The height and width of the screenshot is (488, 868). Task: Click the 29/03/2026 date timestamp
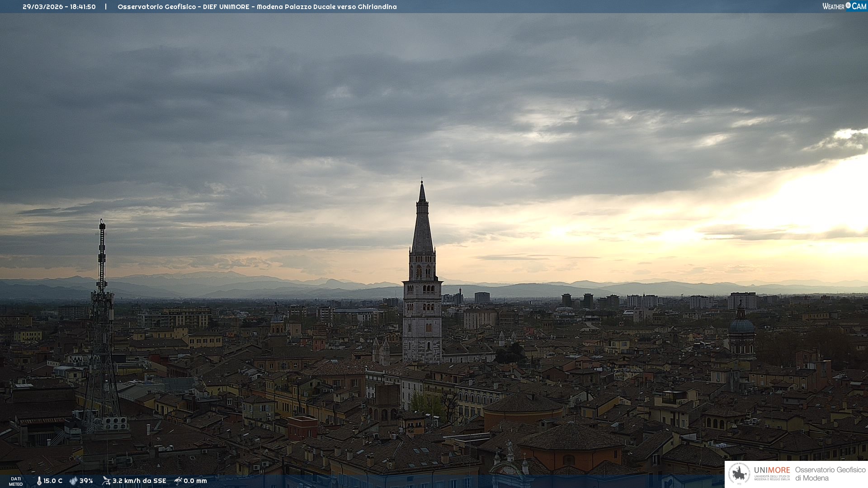pos(43,7)
